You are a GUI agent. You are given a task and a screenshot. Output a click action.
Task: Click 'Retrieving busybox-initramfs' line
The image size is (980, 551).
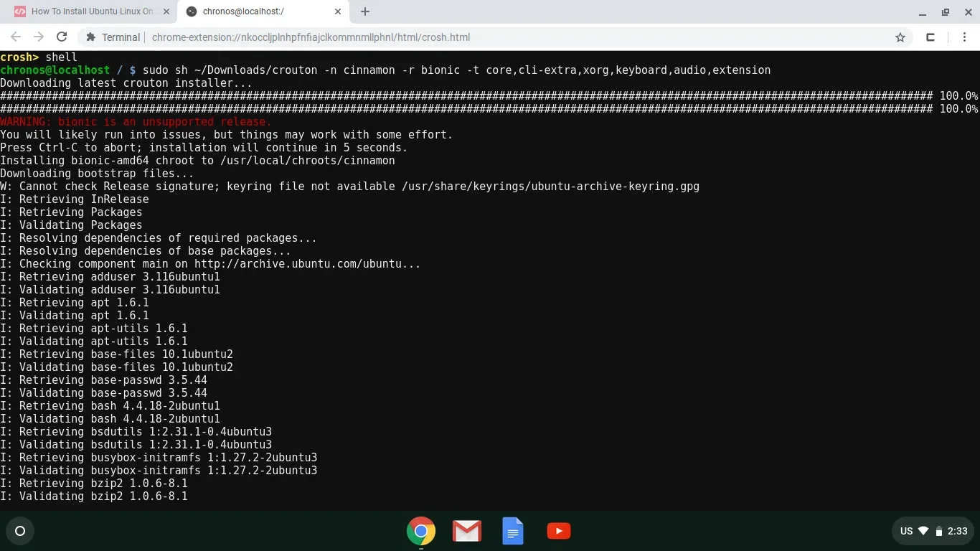click(159, 458)
